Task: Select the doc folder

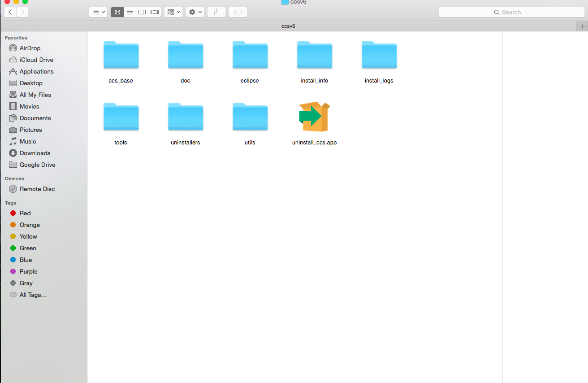Action: 186,55
